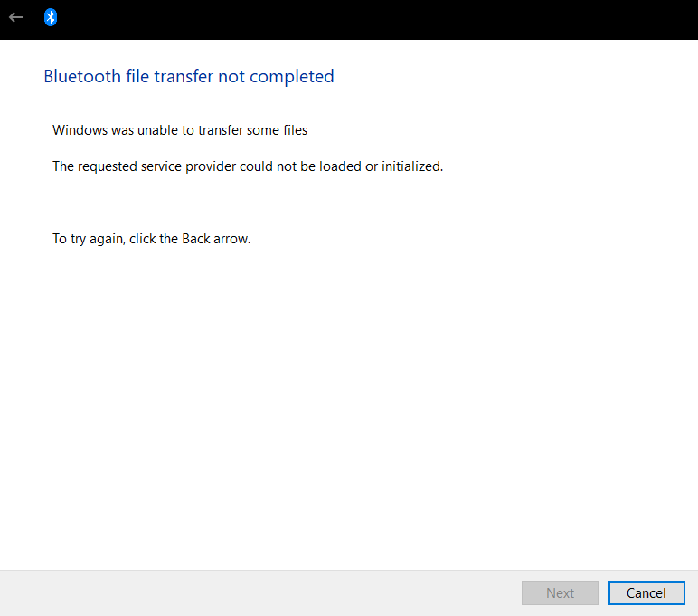
Task: Click the heading 'Bluetooth file transfer not completed'
Action: tap(189, 77)
